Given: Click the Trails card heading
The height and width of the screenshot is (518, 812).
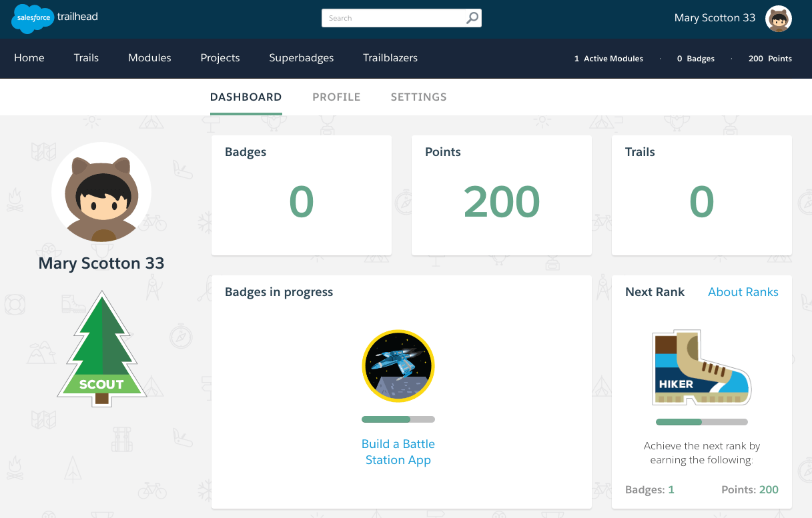Looking at the screenshot, I should (x=640, y=152).
